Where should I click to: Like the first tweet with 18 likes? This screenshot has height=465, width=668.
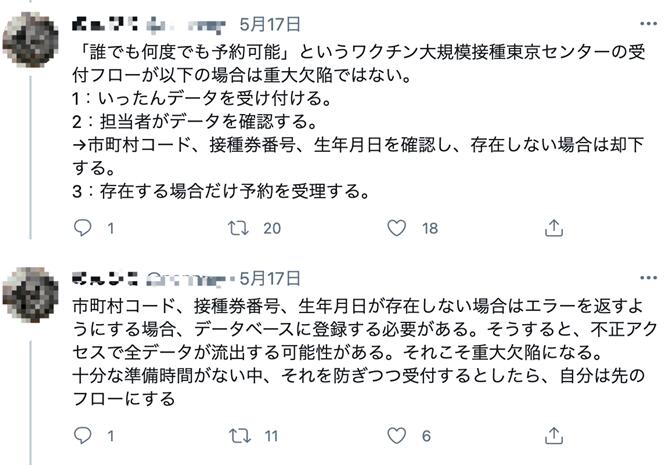point(397,228)
